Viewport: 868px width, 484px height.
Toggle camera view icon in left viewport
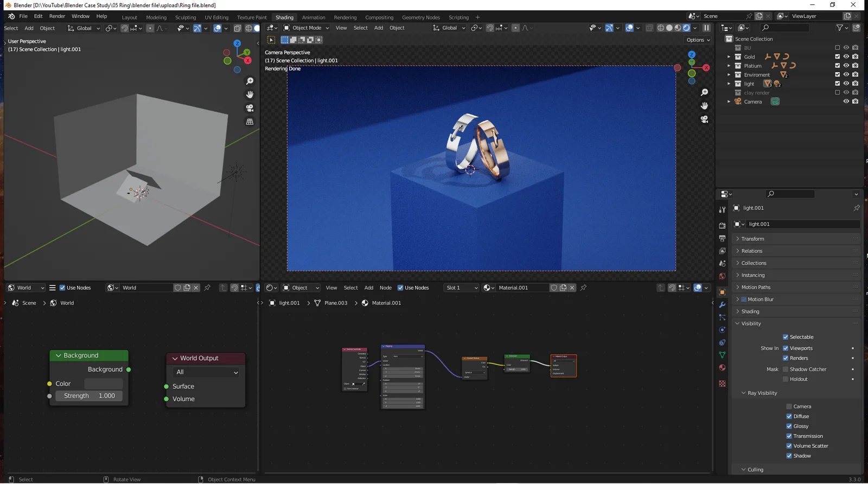point(250,108)
